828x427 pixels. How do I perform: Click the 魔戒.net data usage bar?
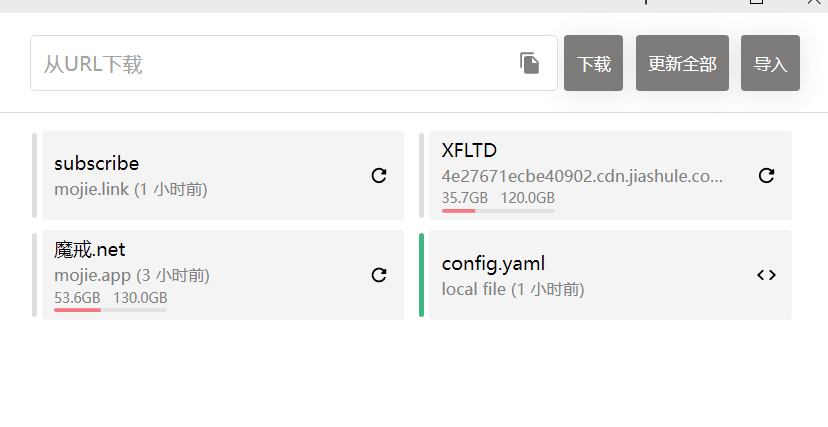click(x=110, y=310)
